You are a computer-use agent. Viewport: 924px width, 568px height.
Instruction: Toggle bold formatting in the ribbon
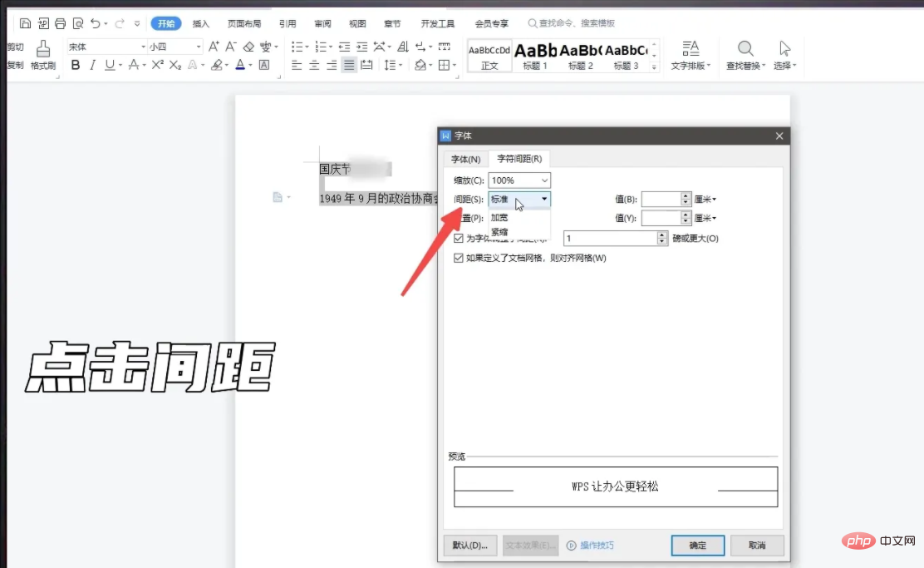(x=76, y=65)
